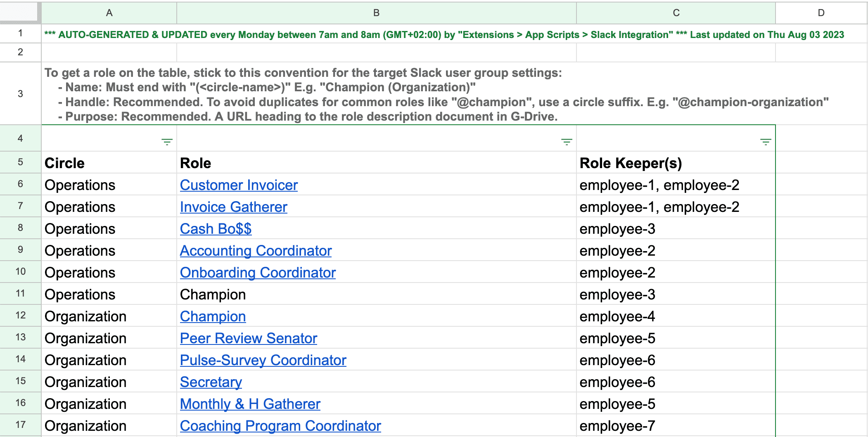Follow the Monthly & H Gatherer link

[250, 404]
